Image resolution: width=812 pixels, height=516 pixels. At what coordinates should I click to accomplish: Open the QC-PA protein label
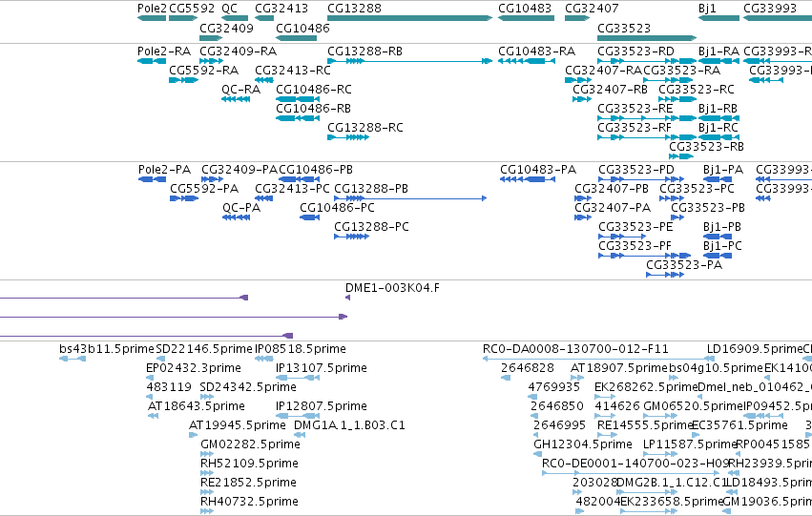(x=241, y=208)
